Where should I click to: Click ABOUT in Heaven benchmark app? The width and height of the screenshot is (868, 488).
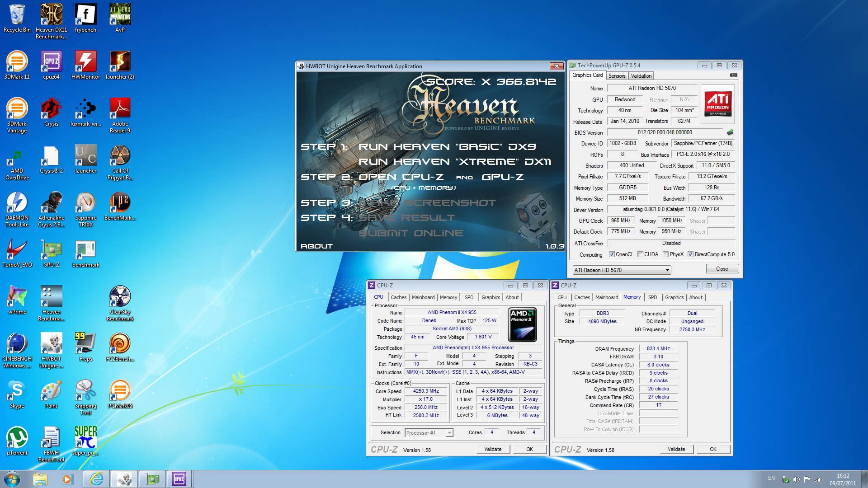pos(316,246)
